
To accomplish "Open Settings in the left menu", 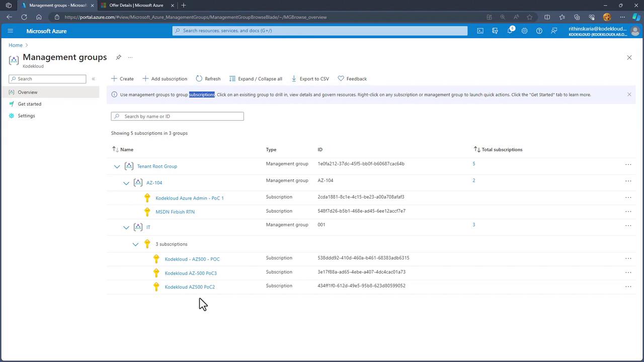I will 26,116.
